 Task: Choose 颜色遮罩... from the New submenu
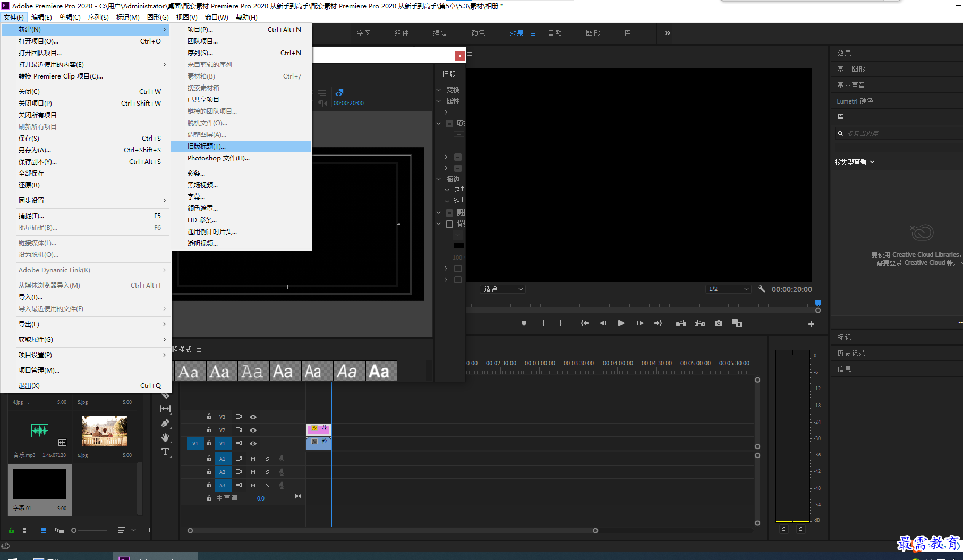tap(241, 209)
